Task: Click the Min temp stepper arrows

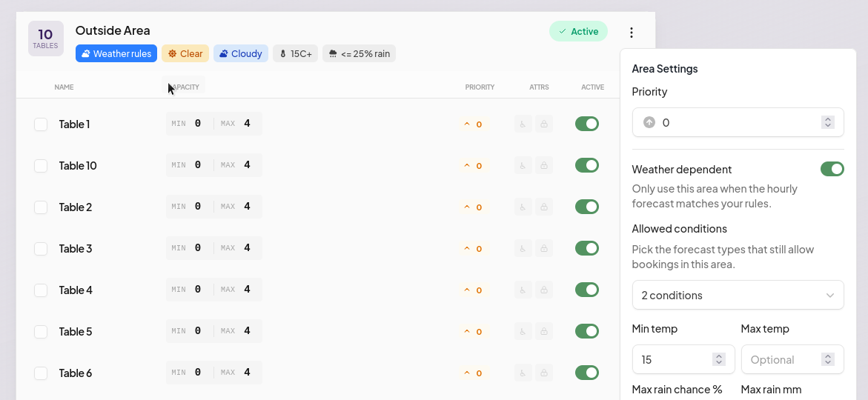Action: (x=718, y=359)
